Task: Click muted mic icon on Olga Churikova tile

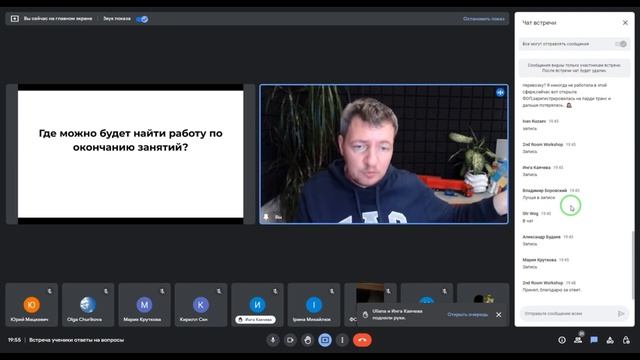Action: (x=106, y=291)
